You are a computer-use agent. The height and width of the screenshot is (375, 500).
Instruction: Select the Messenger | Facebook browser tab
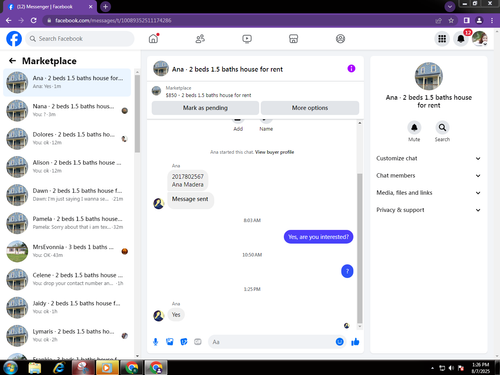pos(49,7)
